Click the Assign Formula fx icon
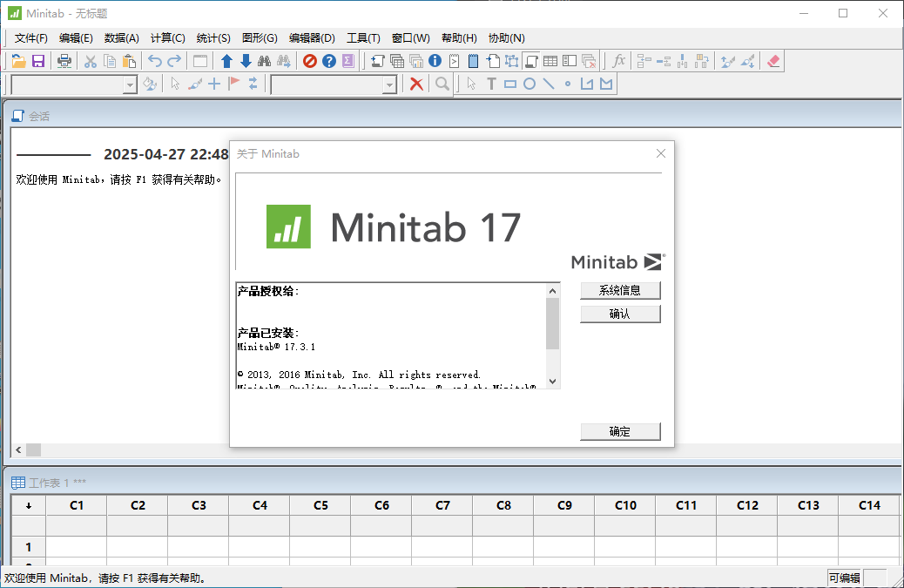 (618, 61)
